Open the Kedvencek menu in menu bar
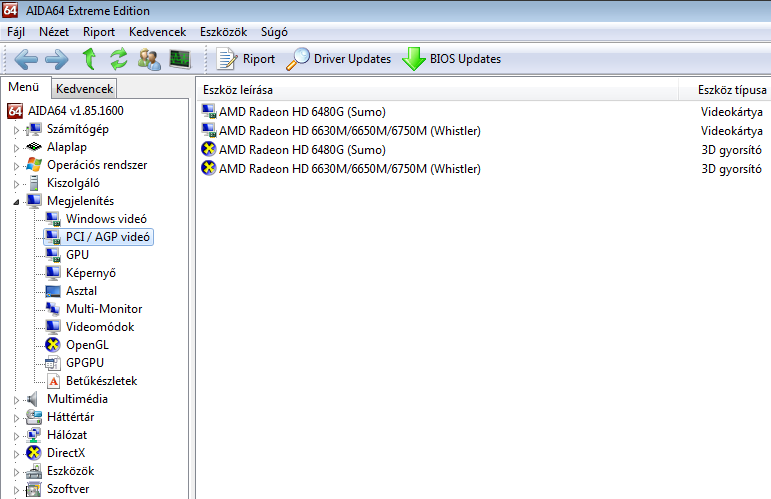The image size is (771, 499). coord(157,32)
